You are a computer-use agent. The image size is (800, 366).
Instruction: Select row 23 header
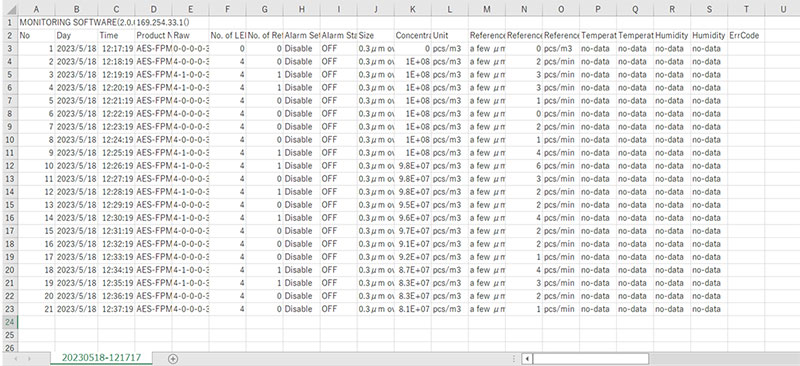9,309
